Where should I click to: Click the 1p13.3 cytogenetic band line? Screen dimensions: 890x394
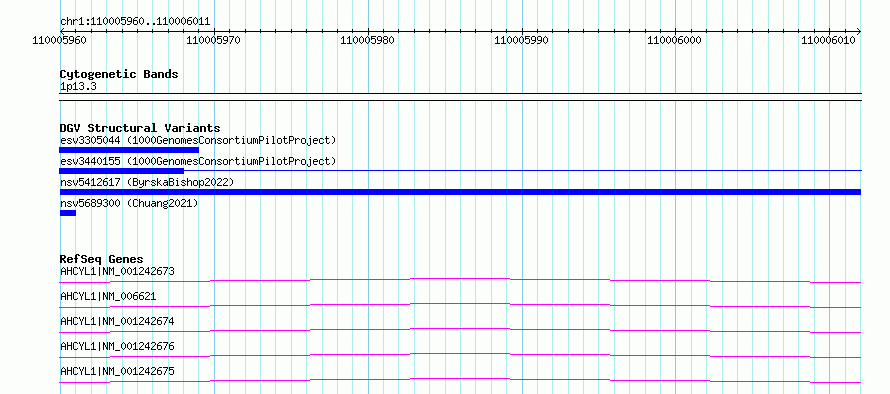460,97
